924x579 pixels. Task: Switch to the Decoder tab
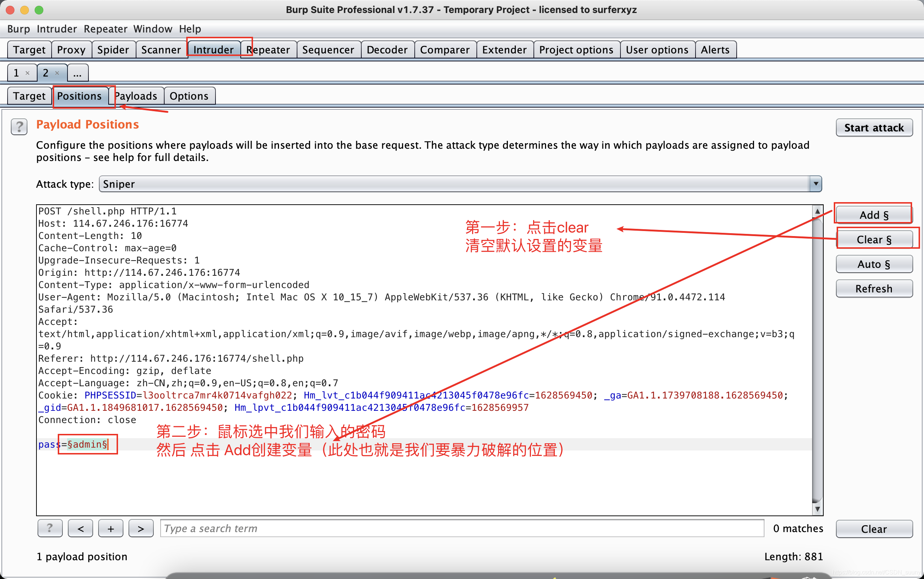click(x=387, y=50)
